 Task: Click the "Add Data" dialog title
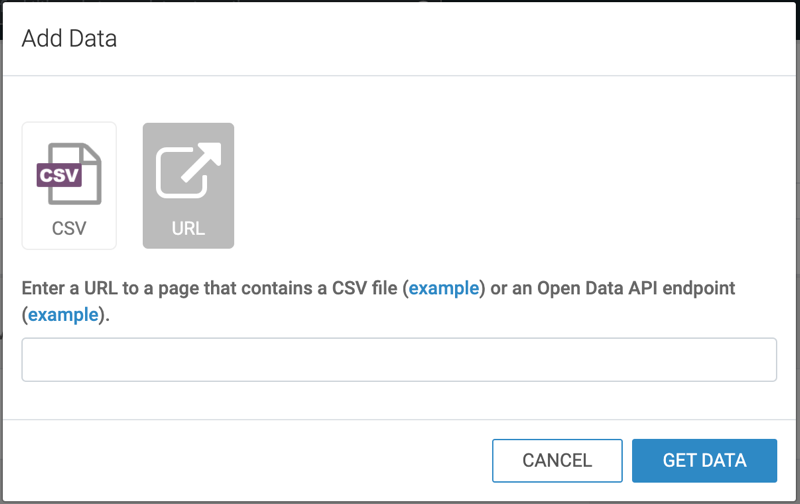tap(69, 40)
